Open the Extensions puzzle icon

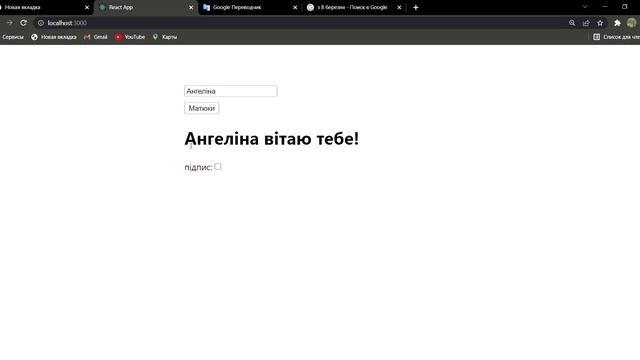tap(617, 23)
